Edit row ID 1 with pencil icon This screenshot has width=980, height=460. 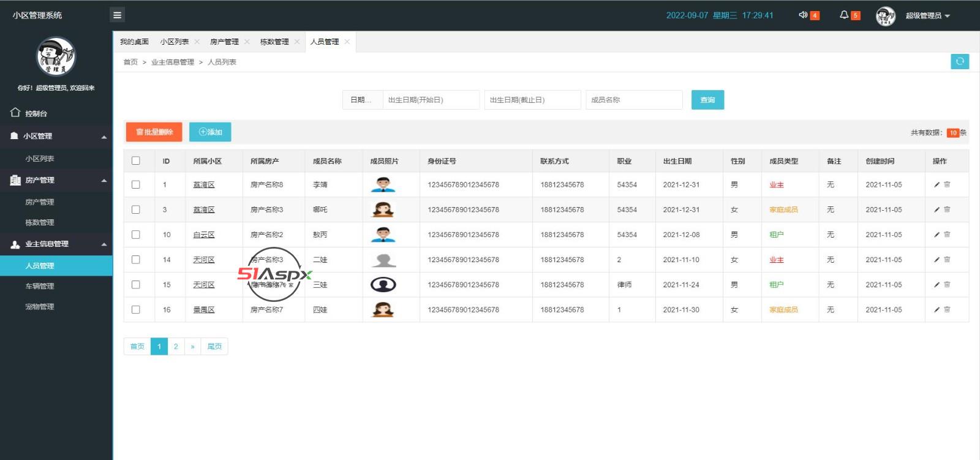pyautogui.click(x=937, y=184)
